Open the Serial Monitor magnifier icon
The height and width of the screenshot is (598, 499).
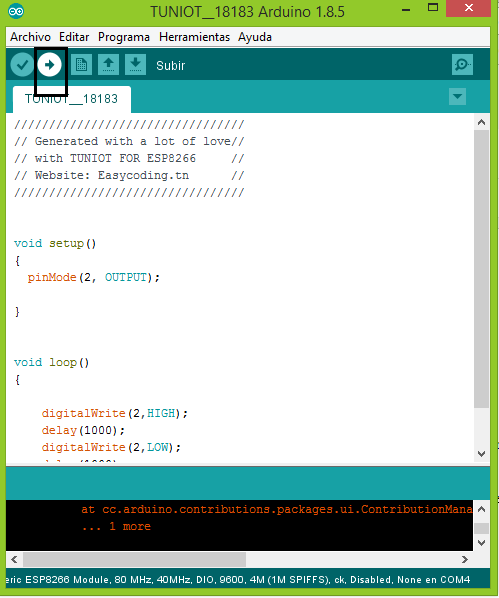pos(462,64)
